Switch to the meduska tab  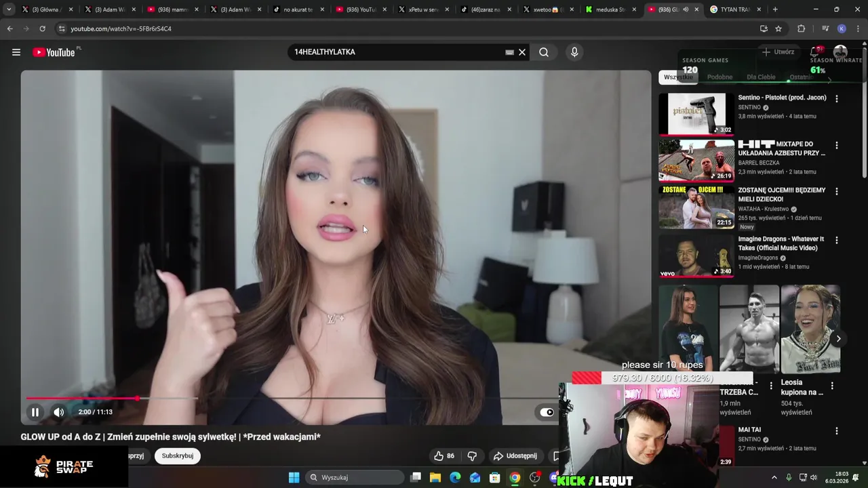point(611,9)
